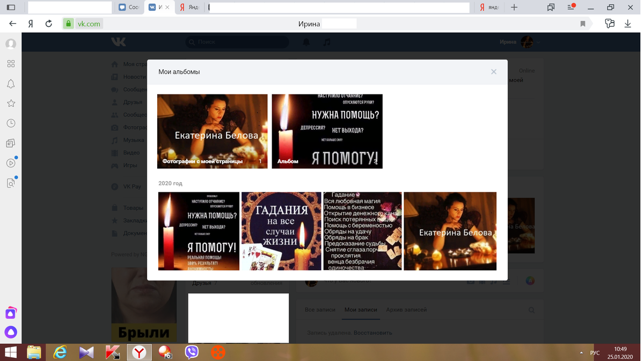Open the purple square icon above Alice in sidebar
This screenshot has height=361, width=644.
pos(11,313)
